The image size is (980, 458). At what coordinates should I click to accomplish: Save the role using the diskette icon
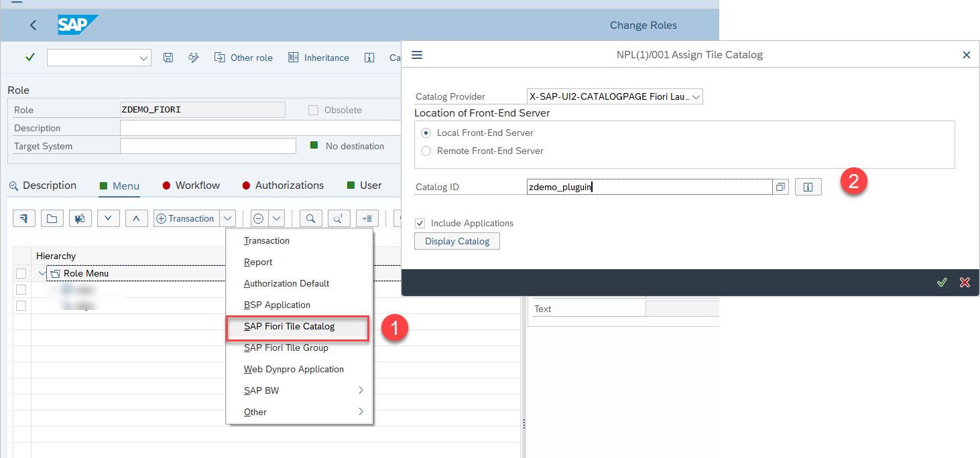168,58
